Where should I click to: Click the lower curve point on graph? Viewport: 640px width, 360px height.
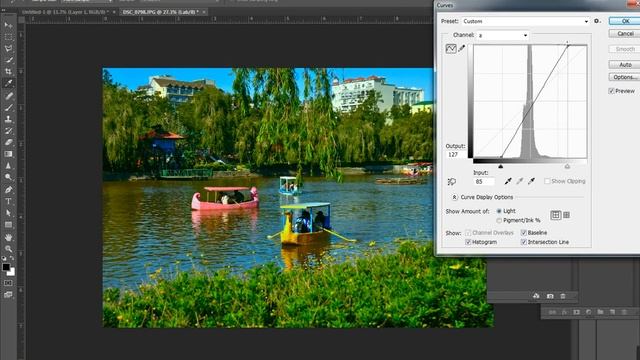(x=501, y=157)
